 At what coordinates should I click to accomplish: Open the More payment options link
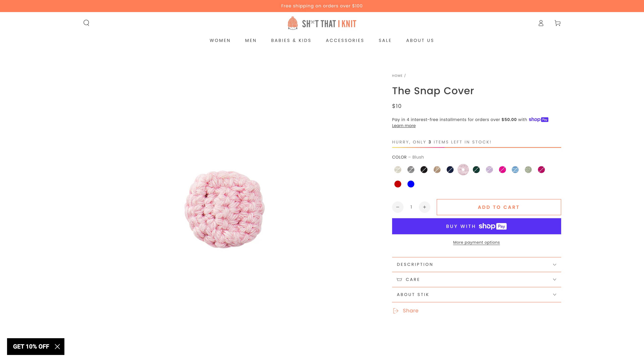476,242
